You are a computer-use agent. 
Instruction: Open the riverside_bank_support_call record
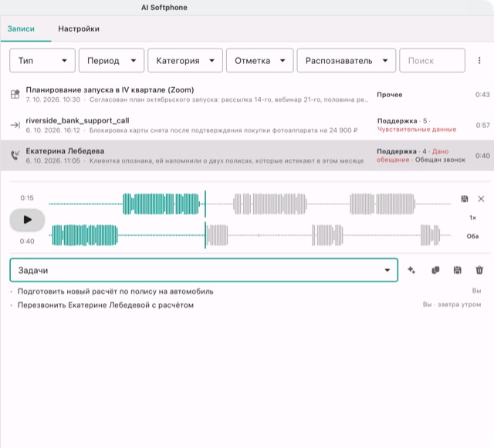[247, 125]
